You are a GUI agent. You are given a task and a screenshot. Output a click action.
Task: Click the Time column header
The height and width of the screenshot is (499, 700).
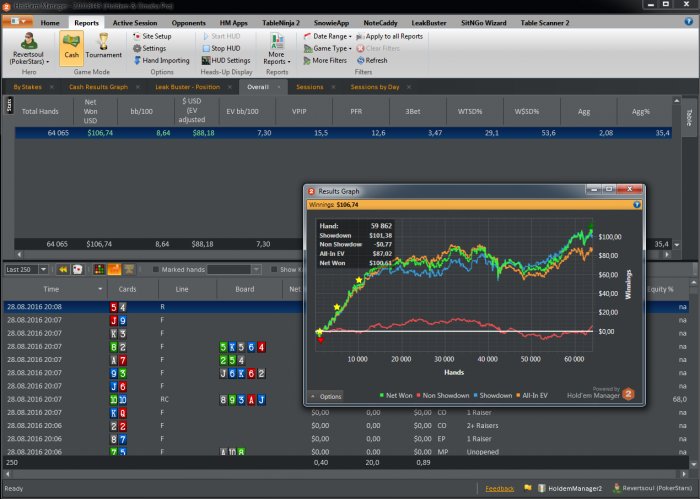tap(50, 289)
